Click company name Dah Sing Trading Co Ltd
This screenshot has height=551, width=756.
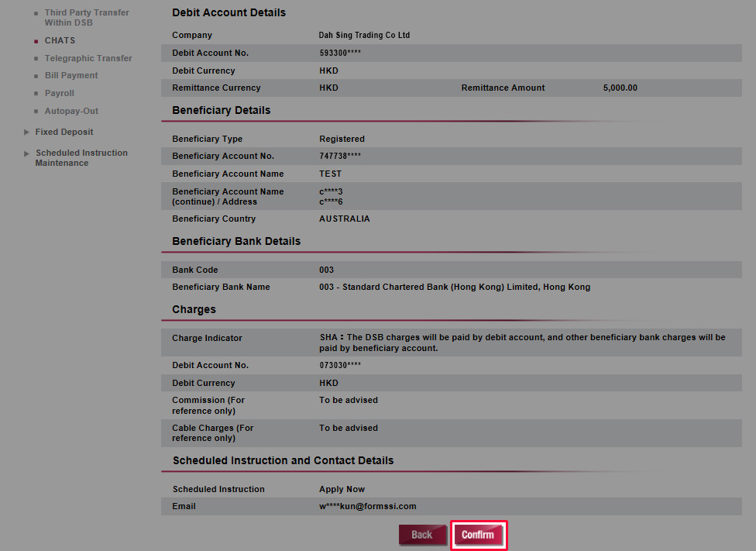(364, 35)
